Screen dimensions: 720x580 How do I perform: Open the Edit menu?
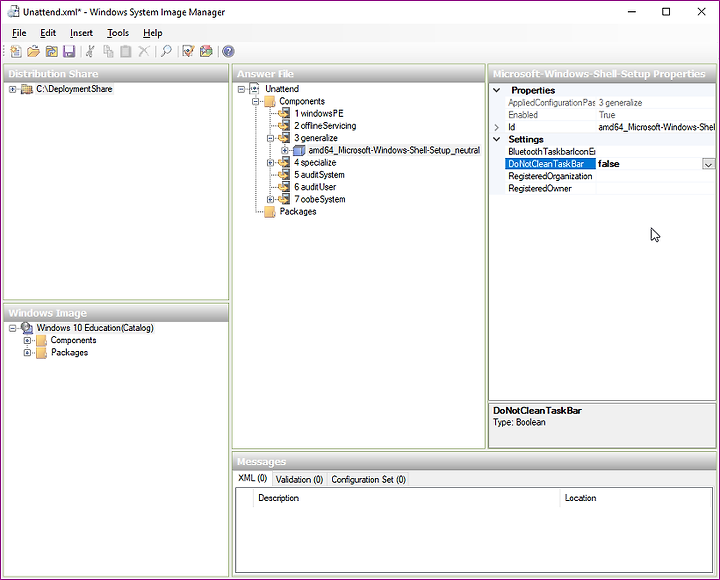48,33
